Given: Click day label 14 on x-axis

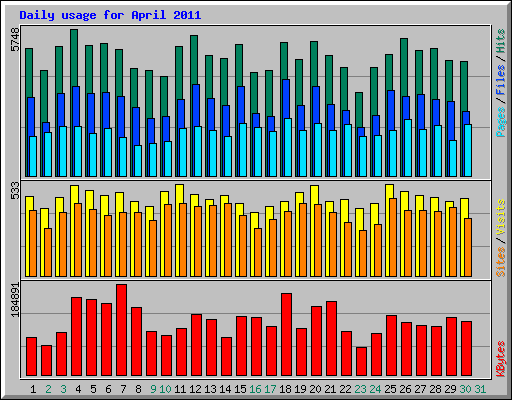Looking at the screenshot, I should [x=225, y=389].
